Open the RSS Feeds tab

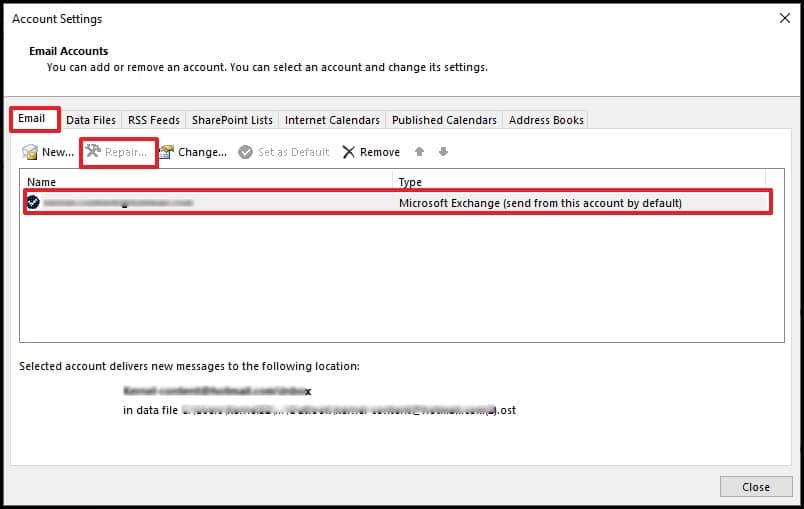154,120
